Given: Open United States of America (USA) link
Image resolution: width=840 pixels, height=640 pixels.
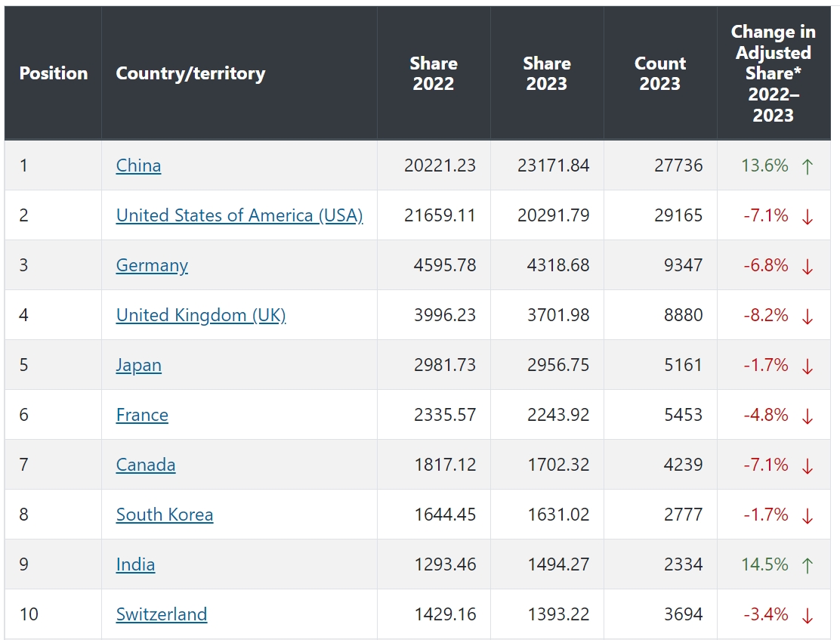Looking at the screenshot, I should coord(239,215).
